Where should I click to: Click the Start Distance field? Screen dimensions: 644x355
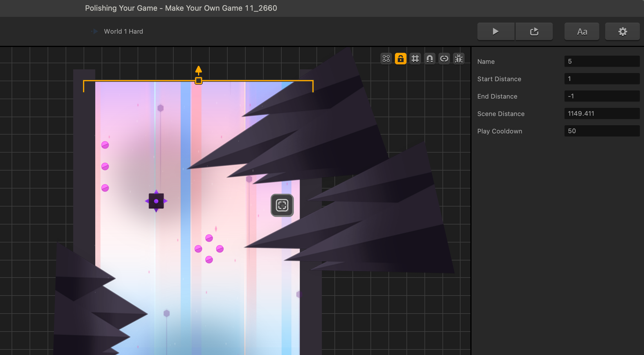(602, 79)
